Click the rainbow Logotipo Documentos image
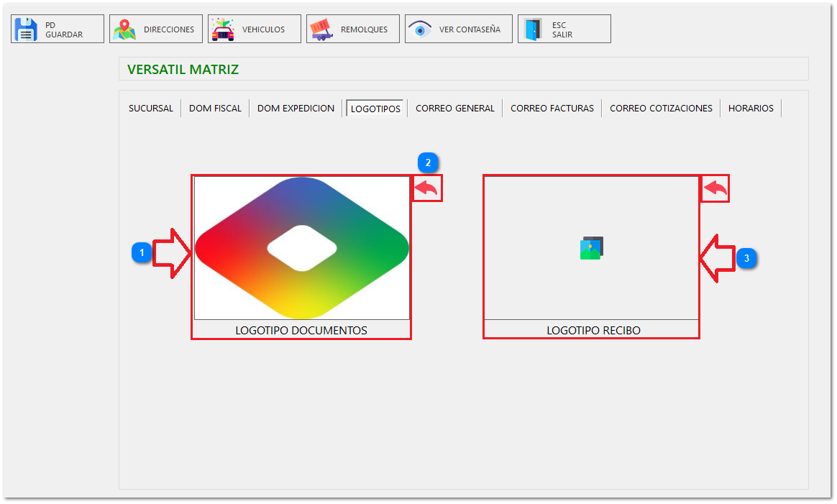This screenshot has height=504, width=837. (x=301, y=248)
